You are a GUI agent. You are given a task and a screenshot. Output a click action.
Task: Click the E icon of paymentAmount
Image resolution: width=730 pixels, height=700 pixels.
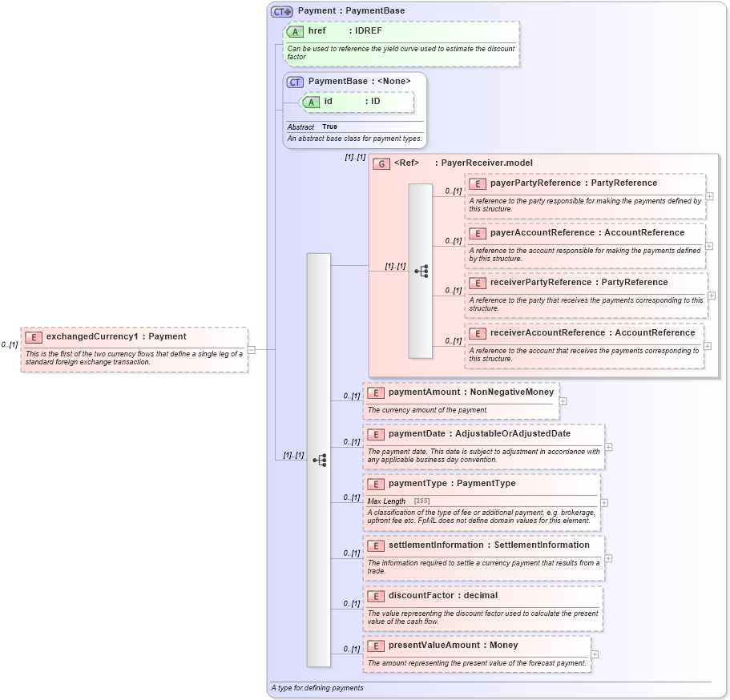pos(376,392)
